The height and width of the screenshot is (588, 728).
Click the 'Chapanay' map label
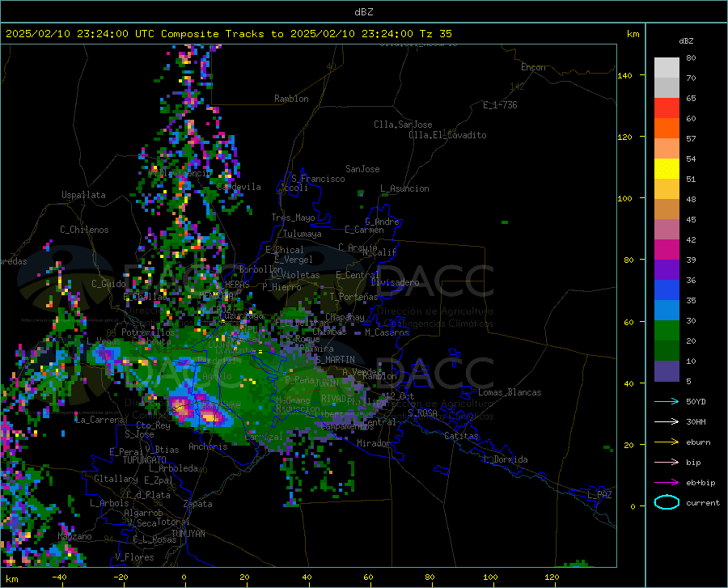coord(345,317)
